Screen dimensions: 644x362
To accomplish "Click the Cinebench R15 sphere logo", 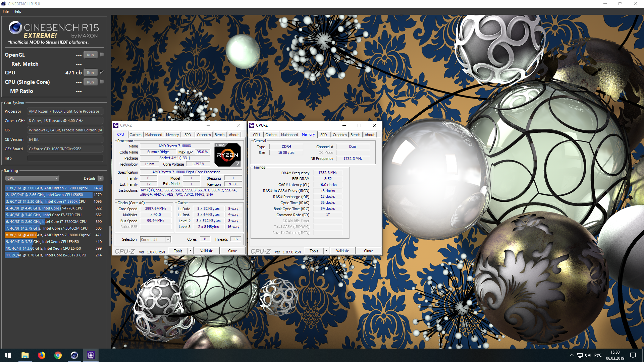I will pyautogui.click(x=15, y=27).
